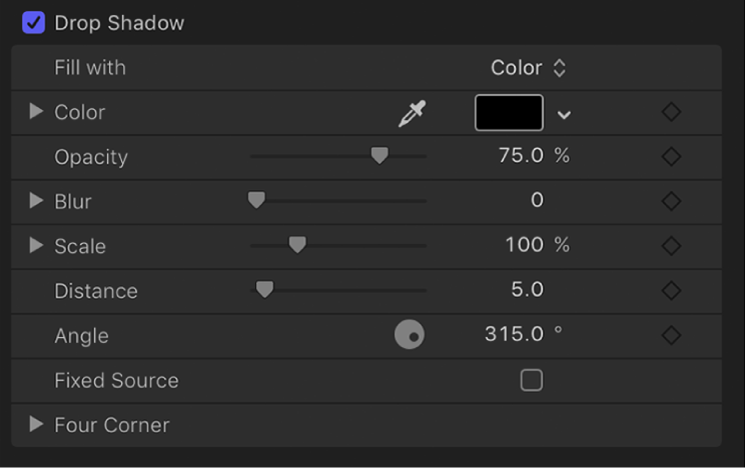Click the Color eyedropper icon
This screenshot has width=745, height=468.
point(411,114)
